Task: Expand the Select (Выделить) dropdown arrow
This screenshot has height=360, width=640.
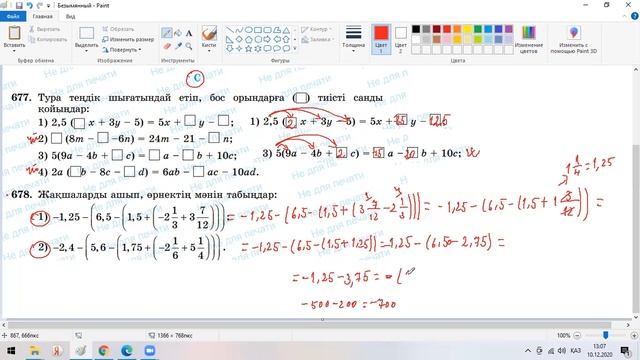Action: [87, 51]
